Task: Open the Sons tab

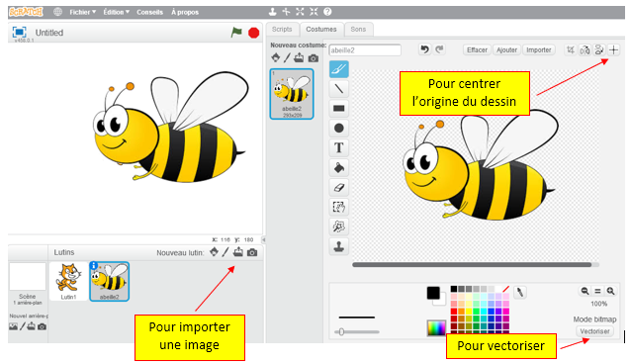Action: point(358,30)
